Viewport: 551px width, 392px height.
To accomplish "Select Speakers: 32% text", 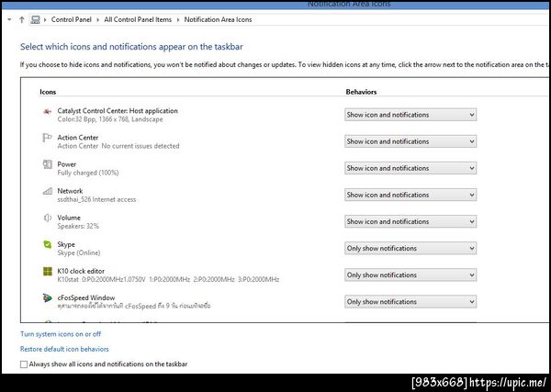I will (x=78, y=226).
